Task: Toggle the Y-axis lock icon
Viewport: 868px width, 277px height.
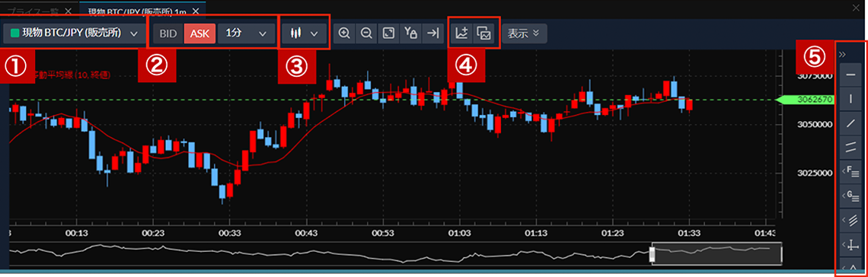Action: click(x=410, y=33)
